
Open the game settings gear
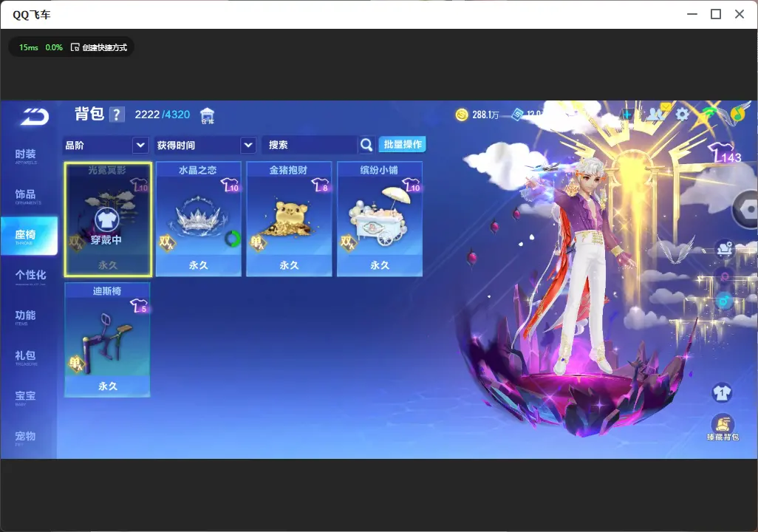click(682, 114)
